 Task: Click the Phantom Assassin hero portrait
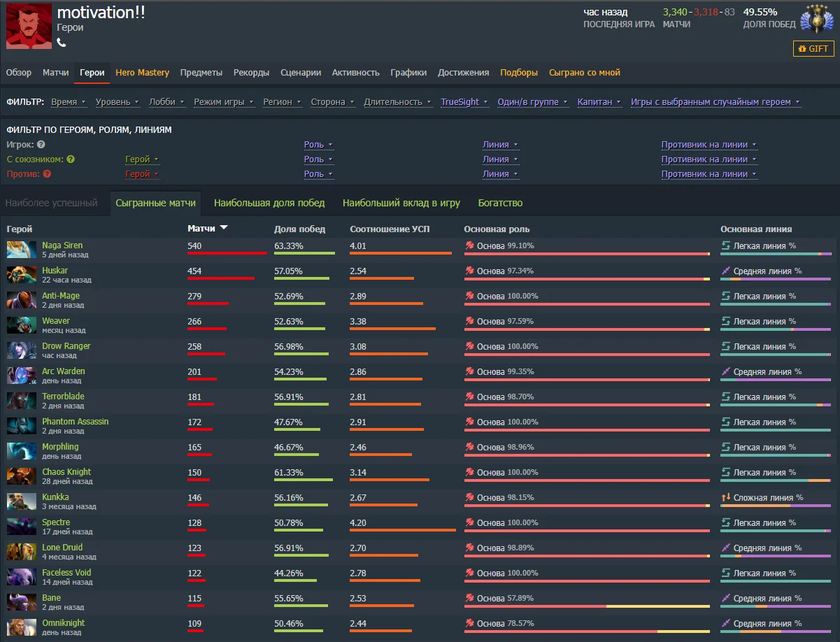click(21, 426)
